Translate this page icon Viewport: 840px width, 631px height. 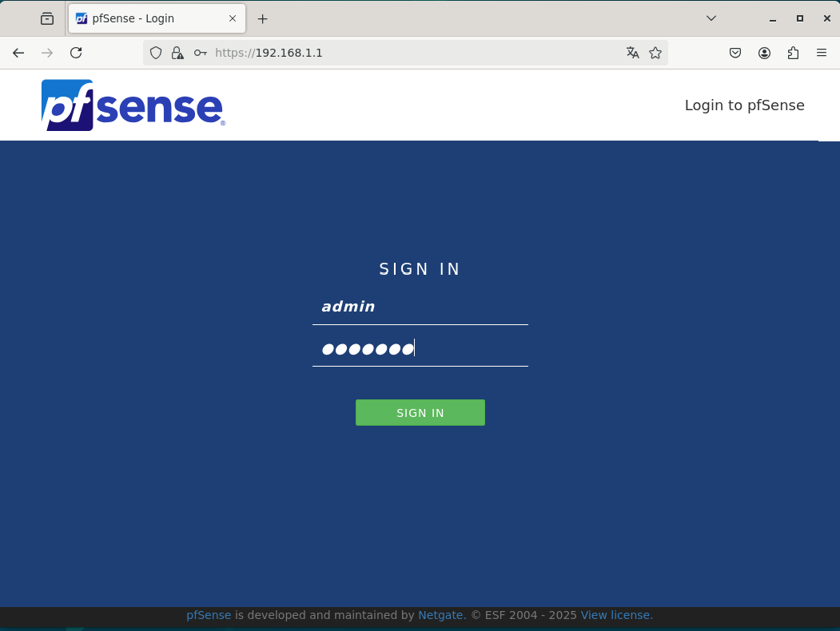[633, 53]
